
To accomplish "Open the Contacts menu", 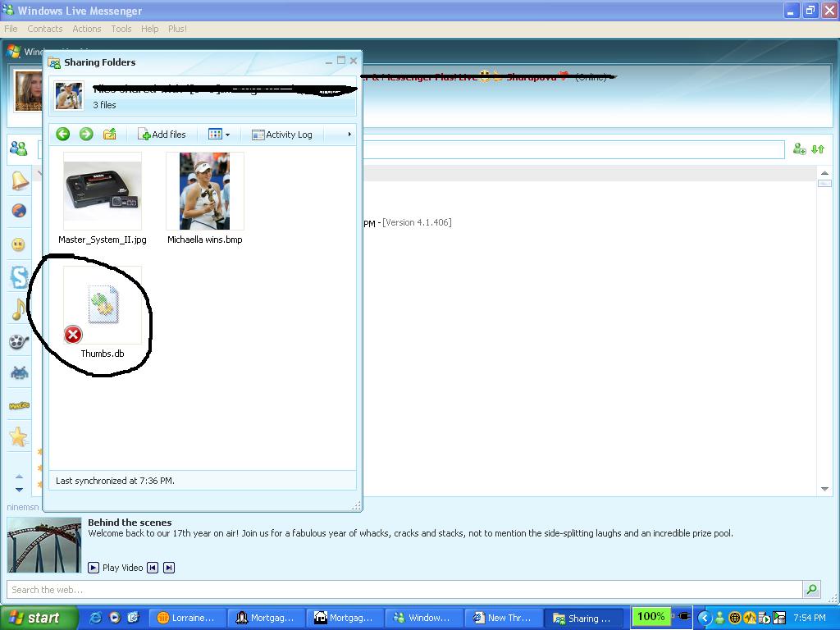I will click(45, 29).
